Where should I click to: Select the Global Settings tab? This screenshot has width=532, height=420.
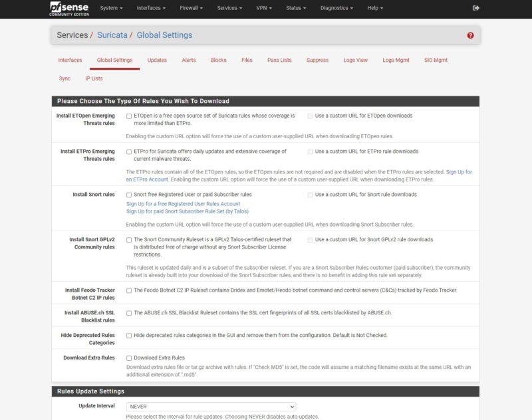click(x=114, y=60)
